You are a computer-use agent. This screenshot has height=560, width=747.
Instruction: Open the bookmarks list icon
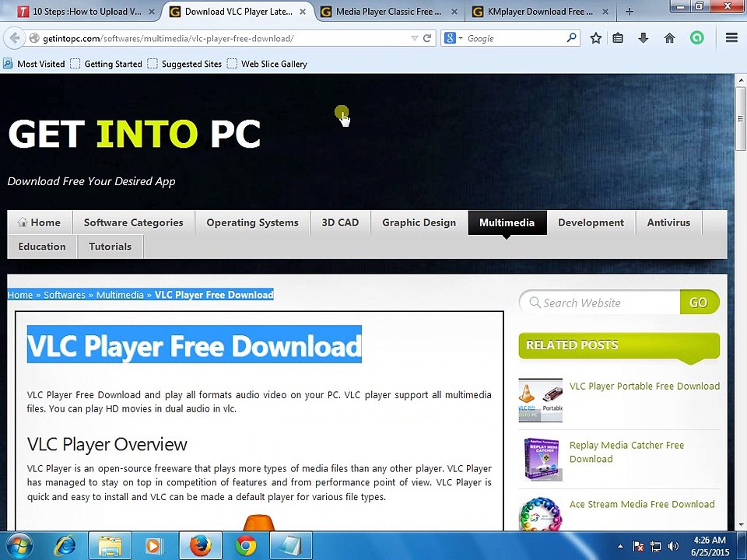click(618, 38)
